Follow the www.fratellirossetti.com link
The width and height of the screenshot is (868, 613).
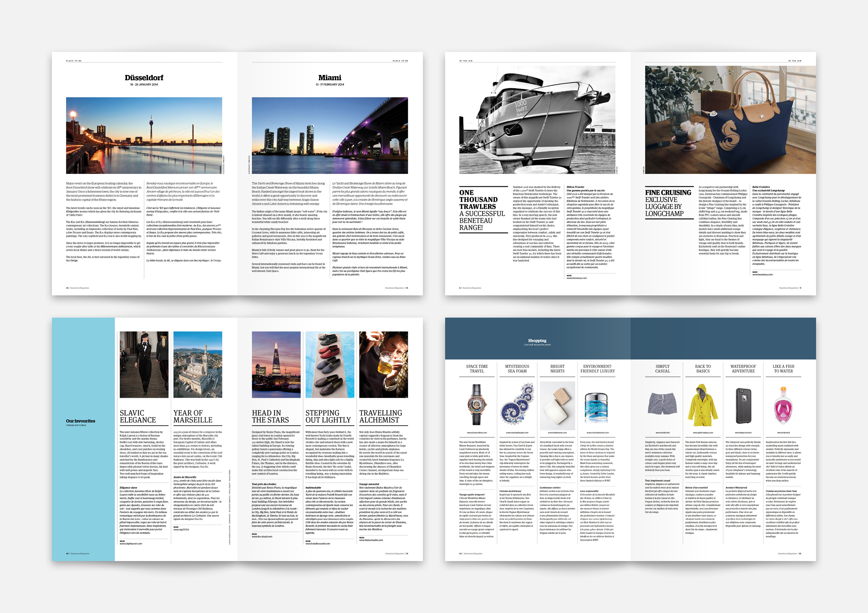click(x=318, y=544)
